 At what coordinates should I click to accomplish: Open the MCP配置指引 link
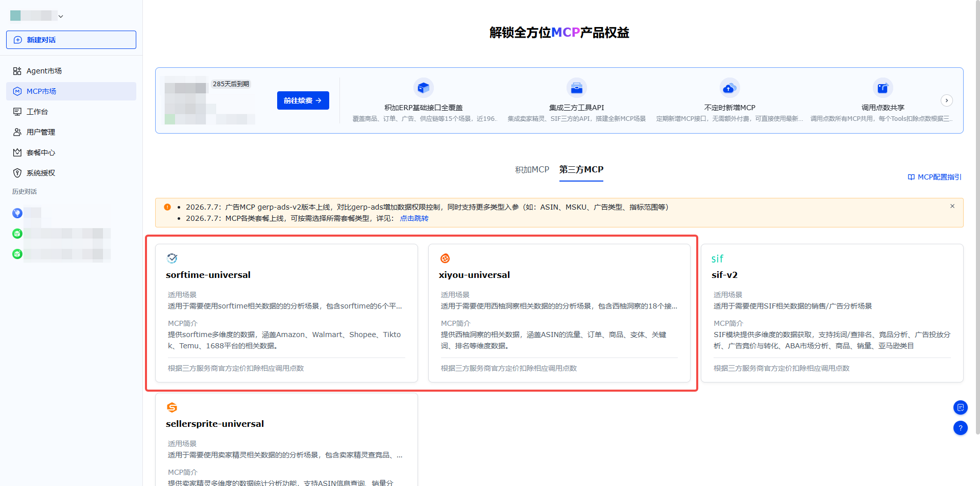(935, 177)
